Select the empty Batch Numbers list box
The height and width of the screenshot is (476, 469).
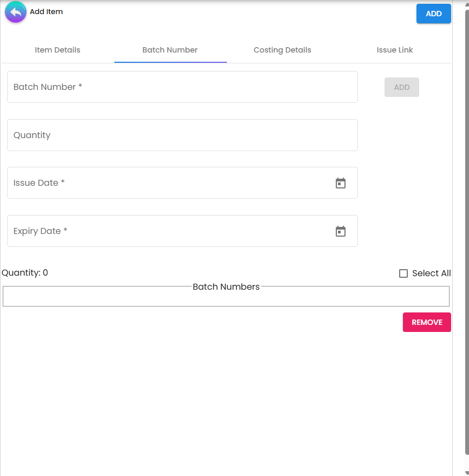tap(226, 297)
